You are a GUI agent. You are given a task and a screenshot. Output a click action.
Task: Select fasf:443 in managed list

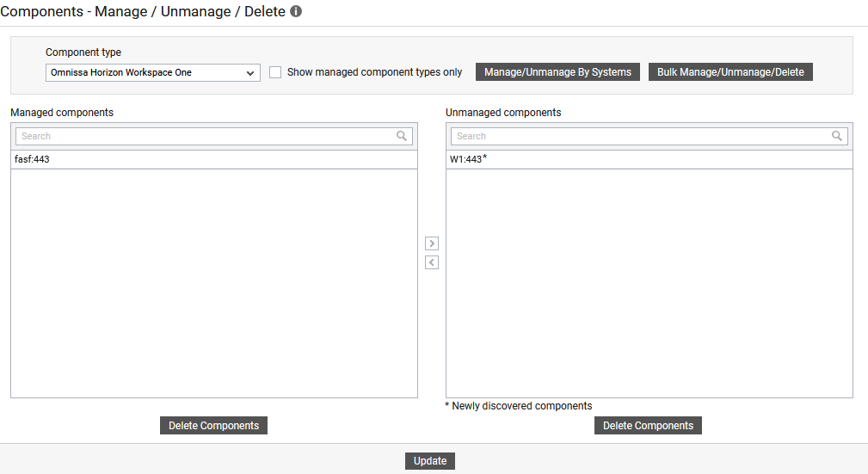213,159
